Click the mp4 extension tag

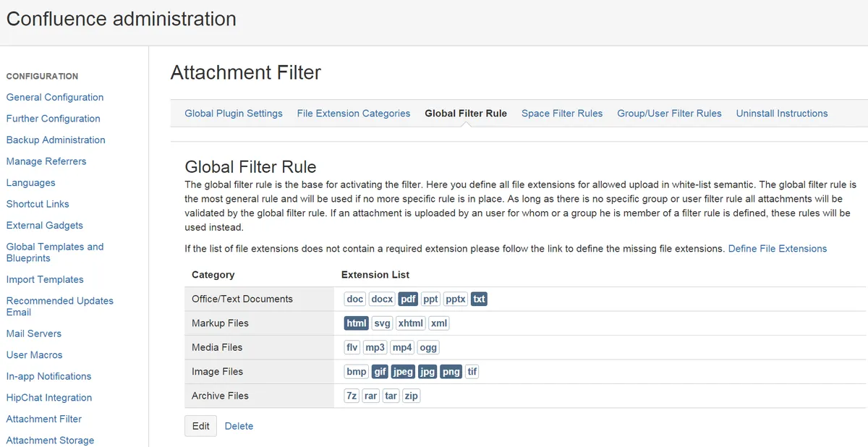pyautogui.click(x=402, y=347)
